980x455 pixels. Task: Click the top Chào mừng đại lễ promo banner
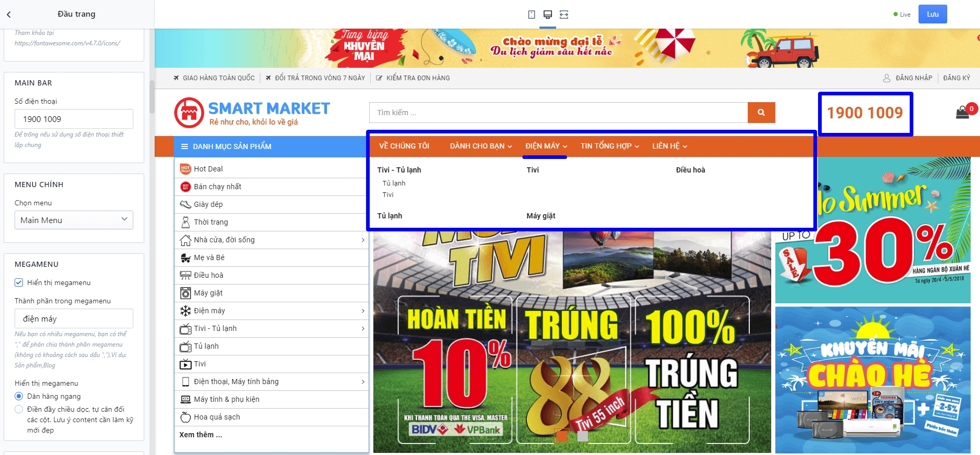click(x=567, y=48)
